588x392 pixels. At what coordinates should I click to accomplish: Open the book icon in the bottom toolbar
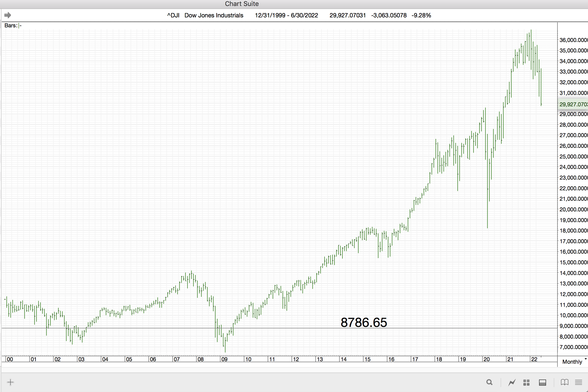pyautogui.click(x=564, y=382)
